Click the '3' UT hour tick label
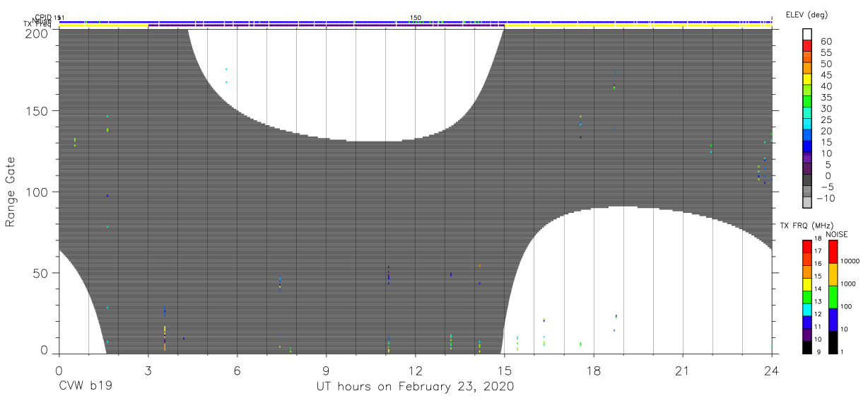The image size is (868, 401). coord(148,371)
